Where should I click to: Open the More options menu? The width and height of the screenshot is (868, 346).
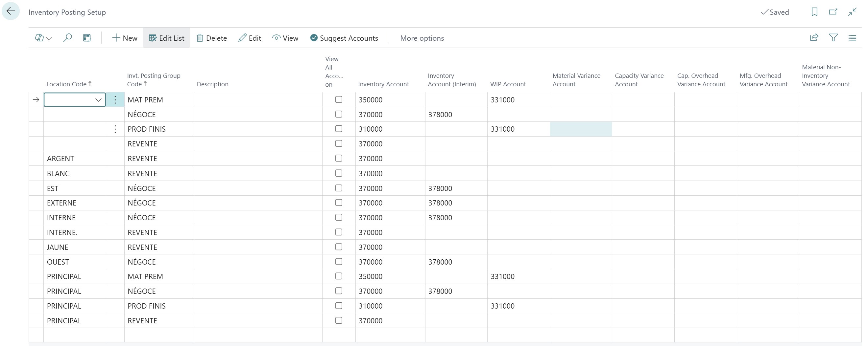click(422, 38)
